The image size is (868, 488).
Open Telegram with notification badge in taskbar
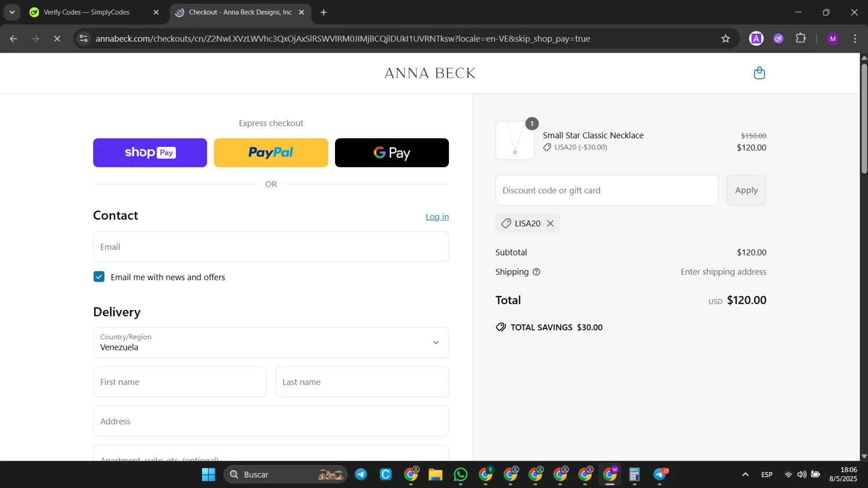660,475
